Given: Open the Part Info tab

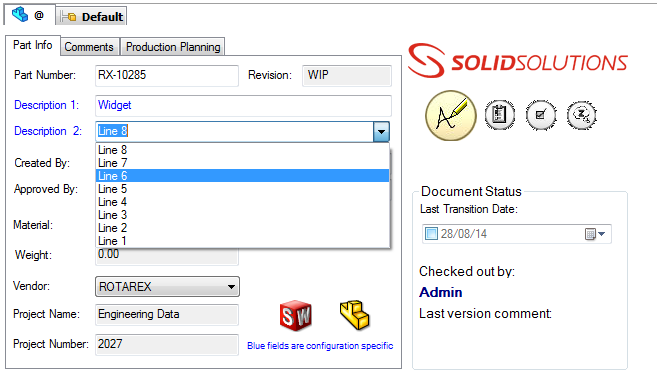Looking at the screenshot, I should click(x=33, y=45).
